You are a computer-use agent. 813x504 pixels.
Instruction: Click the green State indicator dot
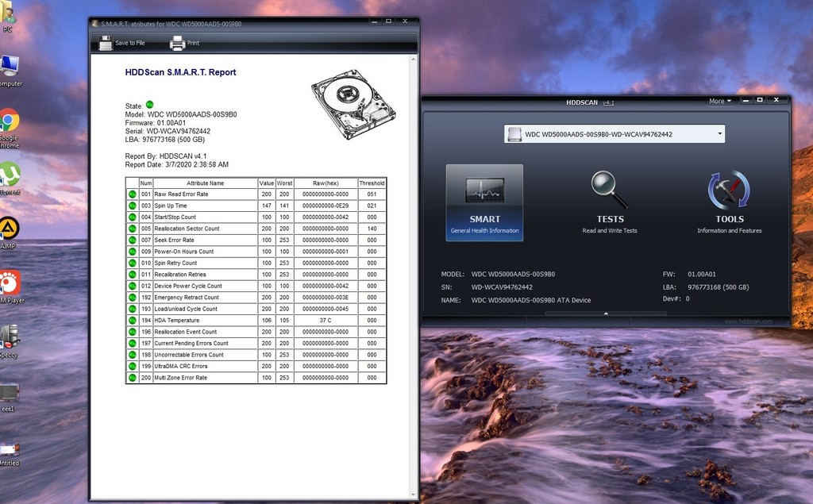pyautogui.click(x=150, y=105)
